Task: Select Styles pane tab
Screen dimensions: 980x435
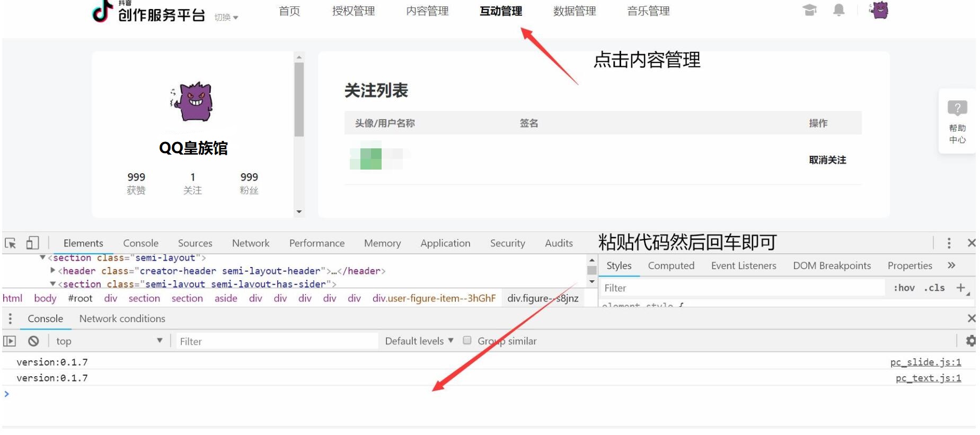Action: tap(619, 265)
